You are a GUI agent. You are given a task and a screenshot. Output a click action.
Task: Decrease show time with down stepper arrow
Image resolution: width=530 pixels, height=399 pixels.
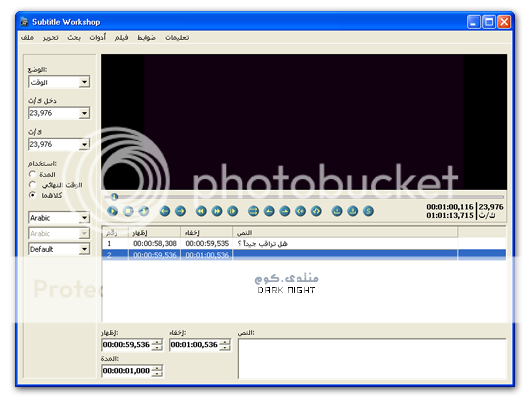click(x=157, y=348)
